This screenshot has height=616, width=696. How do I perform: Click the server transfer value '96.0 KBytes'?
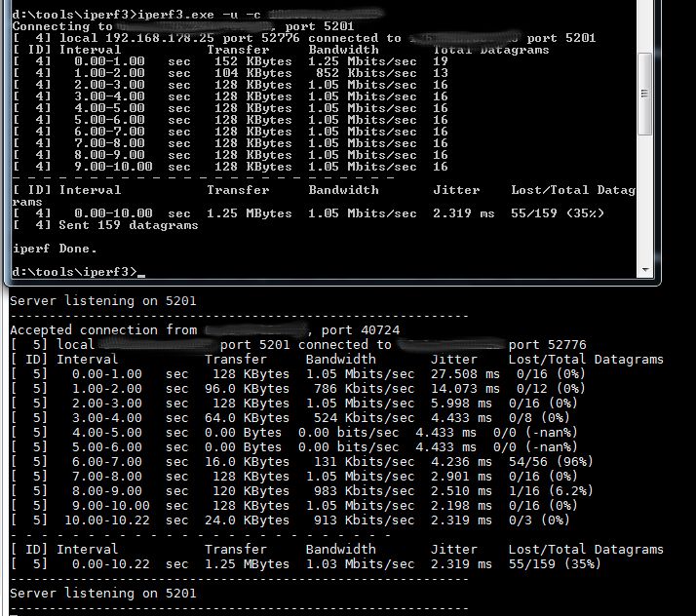point(247,389)
